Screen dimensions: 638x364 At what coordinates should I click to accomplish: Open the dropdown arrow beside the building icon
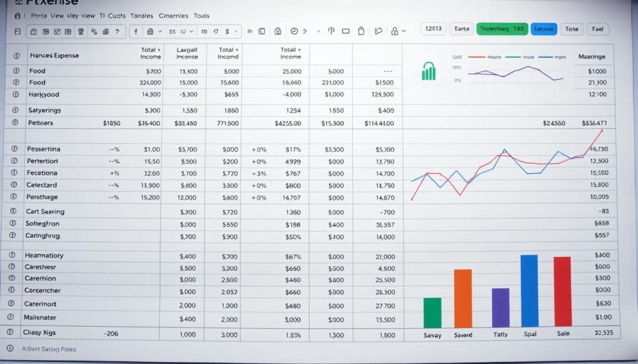point(160,31)
